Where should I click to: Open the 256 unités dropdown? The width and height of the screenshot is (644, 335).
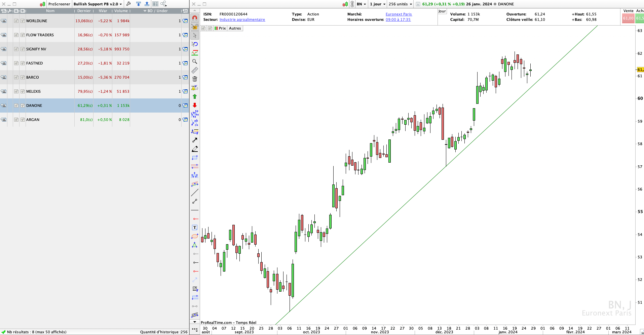(x=400, y=4)
